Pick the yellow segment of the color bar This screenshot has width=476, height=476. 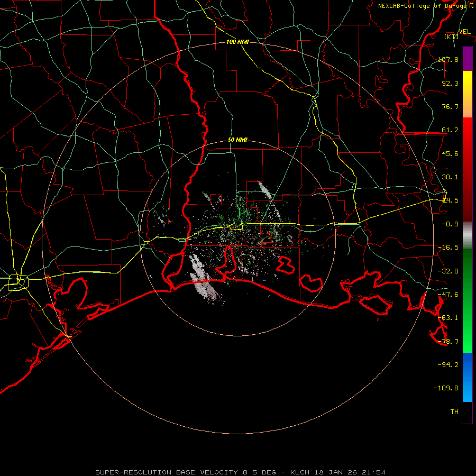pos(467,94)
